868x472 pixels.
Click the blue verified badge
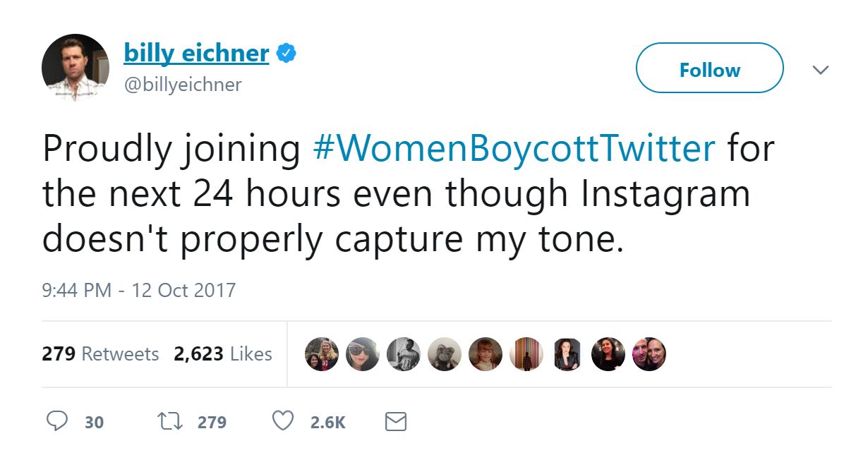coord(286,54)
